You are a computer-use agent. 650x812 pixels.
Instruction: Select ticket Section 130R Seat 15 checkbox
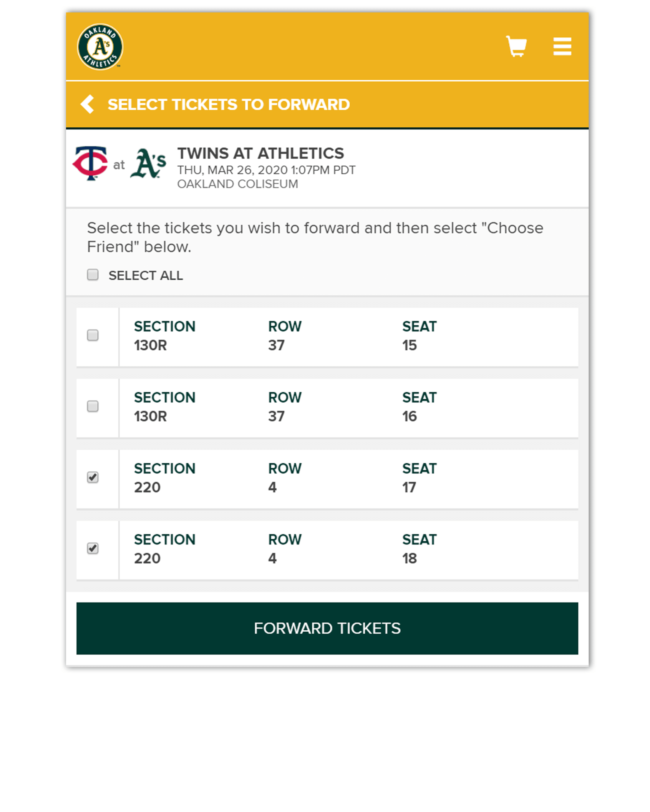click(93, 335)
